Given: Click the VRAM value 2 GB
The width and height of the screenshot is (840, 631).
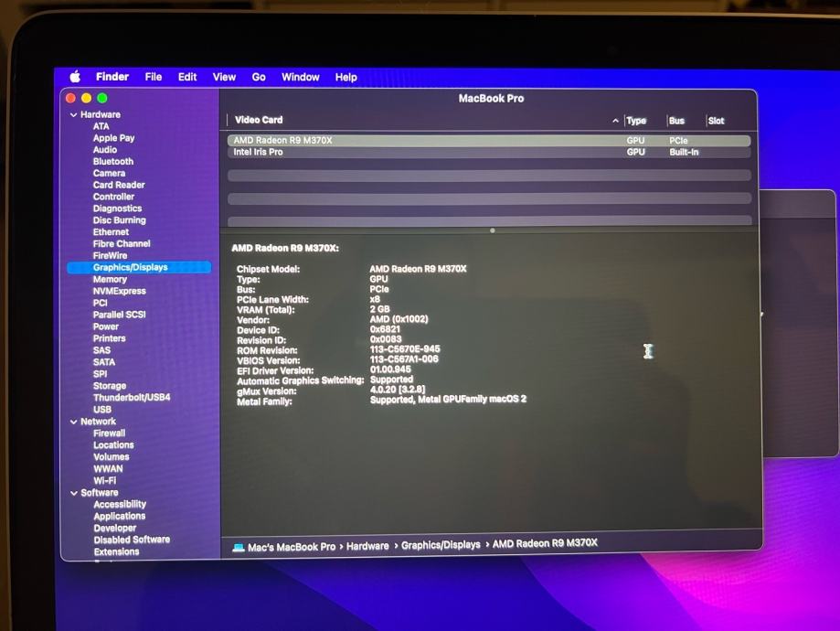Looking at the screenshot, I should pos(380,309).
